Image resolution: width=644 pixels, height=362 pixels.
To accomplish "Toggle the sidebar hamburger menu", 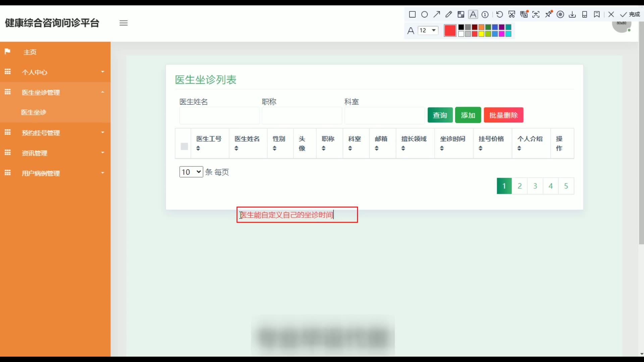I will (123, 23).
